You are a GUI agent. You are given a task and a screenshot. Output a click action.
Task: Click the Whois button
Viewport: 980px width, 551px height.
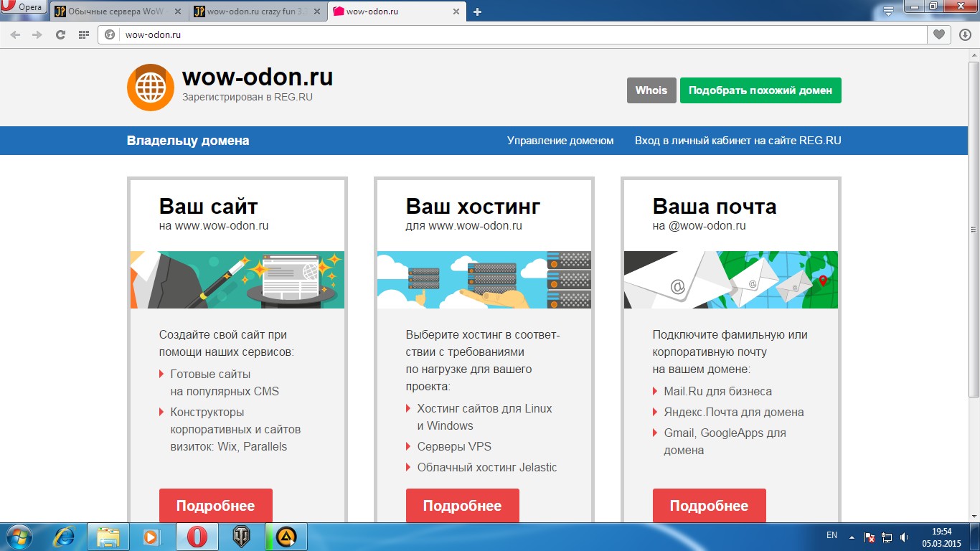651,90
